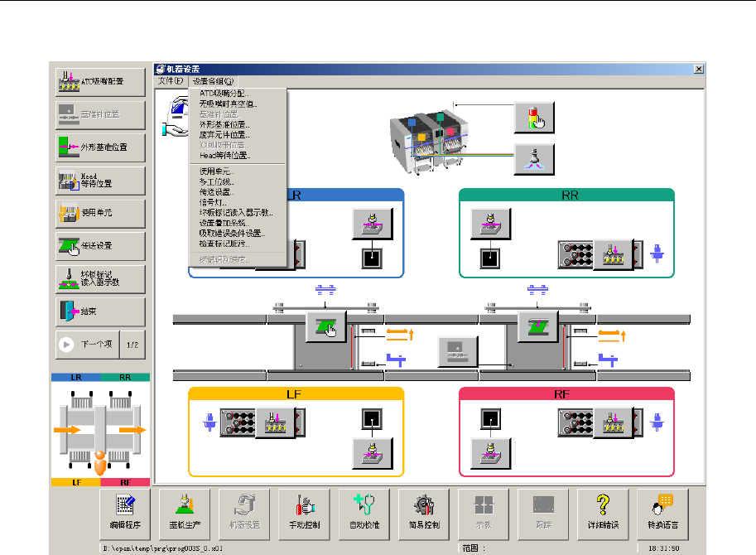Click blue nozzle symbol in LF panel
The height and width of the screenshot is (555, 756).
click(x=209, y=422)
